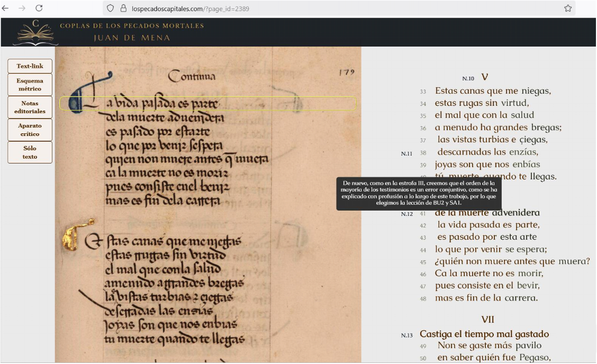The image size is (597, 364).
Task: Go back with the browser back arrow
Action: [x=5, y=8]
